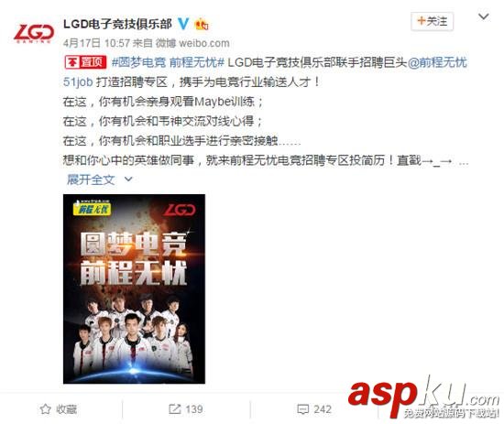The width and height of the screenshot is (504, 424).
Task: Click chevron arrow beside 展开全文
Action: pyautogui.click(x=128, y=179)
